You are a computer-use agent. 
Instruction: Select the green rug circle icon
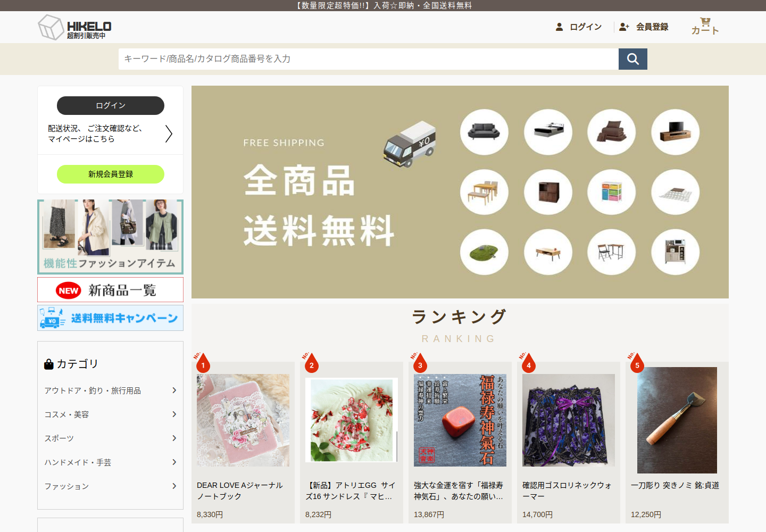coord(484,252)
